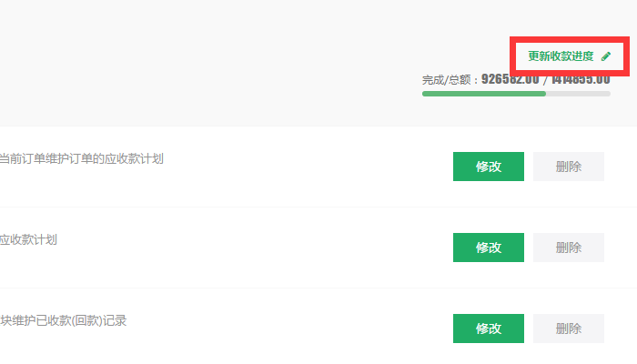
Task: Click 删除 for 已收款(回款)记录 row
Action: (569, 329)
